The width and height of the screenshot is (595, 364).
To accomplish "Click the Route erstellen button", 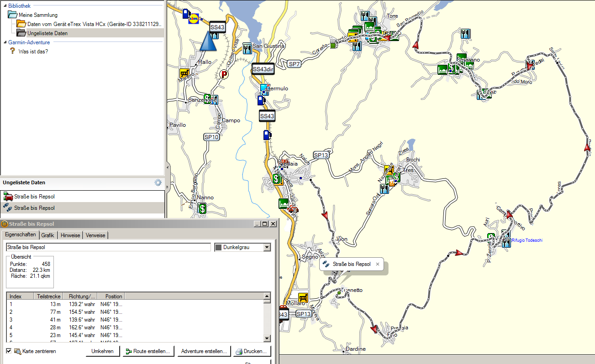I will point(148,351).
